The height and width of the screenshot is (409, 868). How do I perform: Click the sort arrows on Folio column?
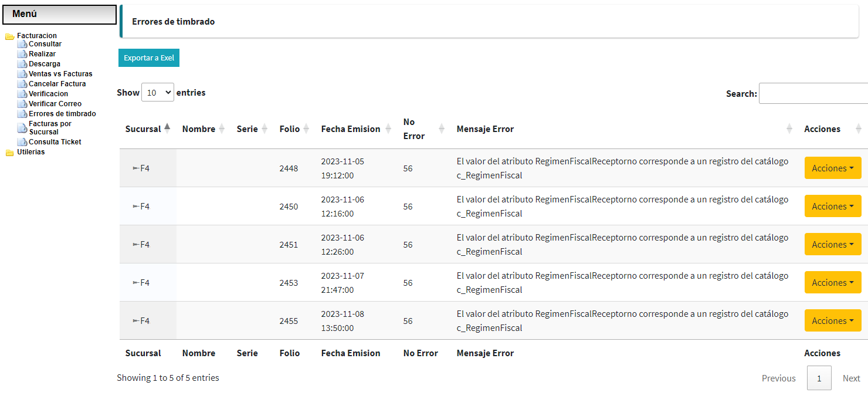(306, 129)
